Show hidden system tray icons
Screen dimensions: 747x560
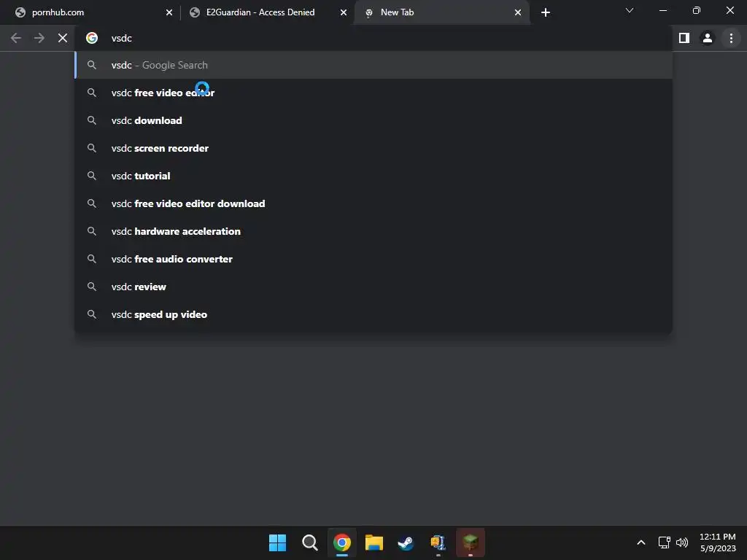tap(641, 542)
